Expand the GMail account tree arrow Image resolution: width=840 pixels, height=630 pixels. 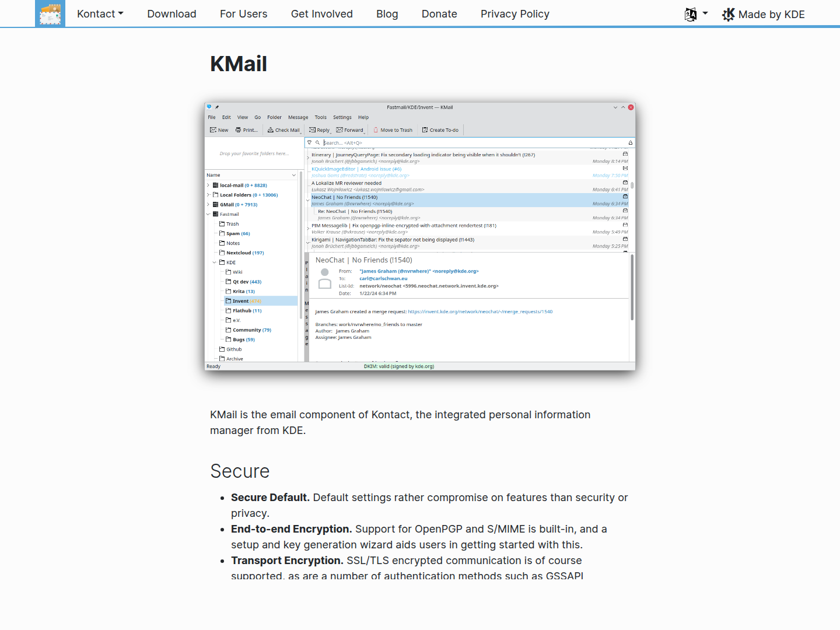(x=208, y=205)
